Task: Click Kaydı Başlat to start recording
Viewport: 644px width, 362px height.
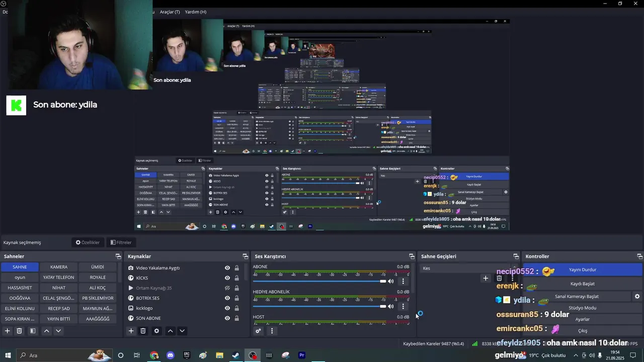Action: 582,284
